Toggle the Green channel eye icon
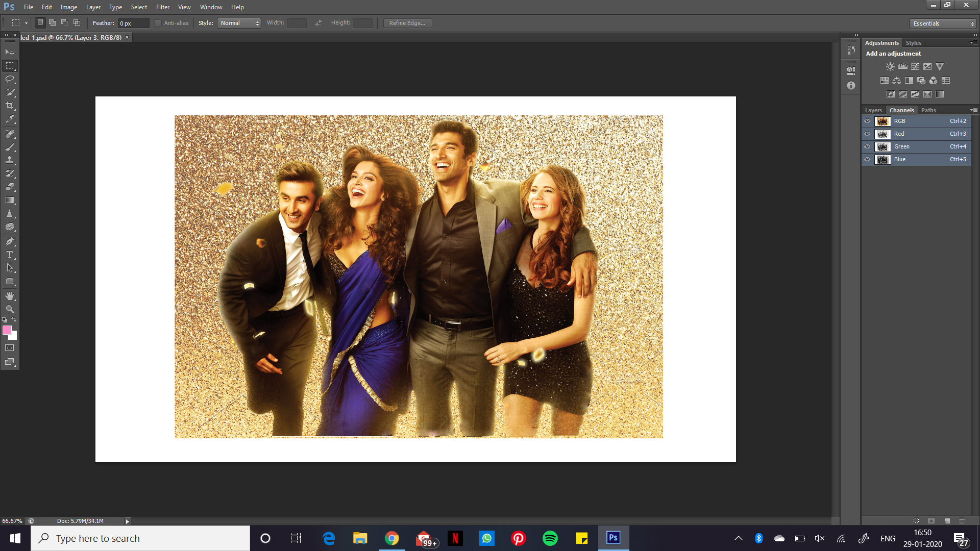Image resolution: width=980 pixels, height=551 pixels. [x=867, y=146]
